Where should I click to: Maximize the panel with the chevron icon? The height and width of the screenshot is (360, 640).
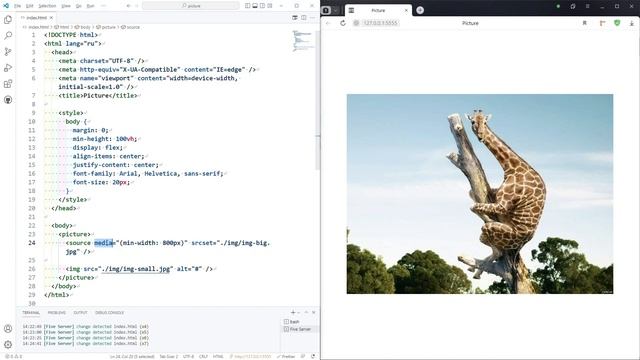tap(306, 312)
